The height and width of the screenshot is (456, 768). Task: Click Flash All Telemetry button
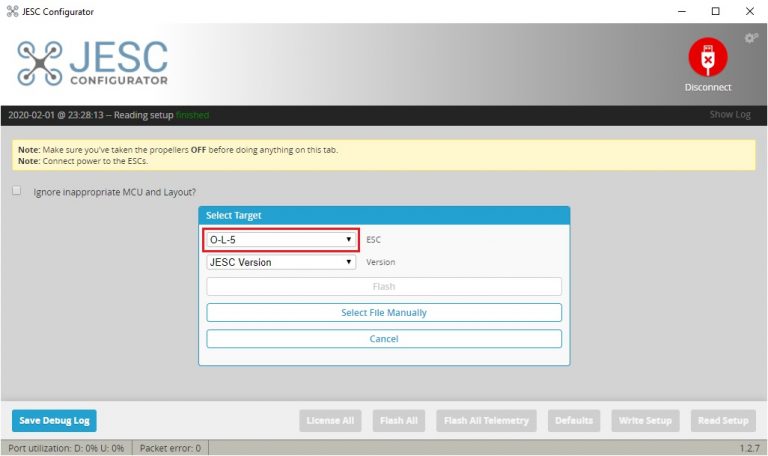click(486, 420)
